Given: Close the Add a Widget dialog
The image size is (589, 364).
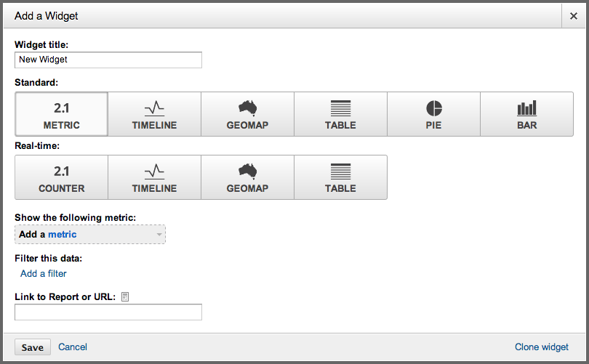Looking at the screenshot, I should (574, 16).
